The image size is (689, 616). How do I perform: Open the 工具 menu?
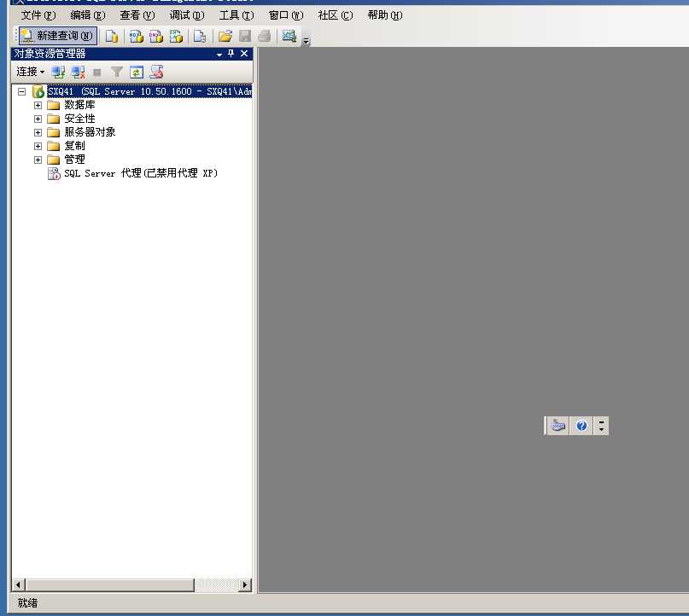236,15
